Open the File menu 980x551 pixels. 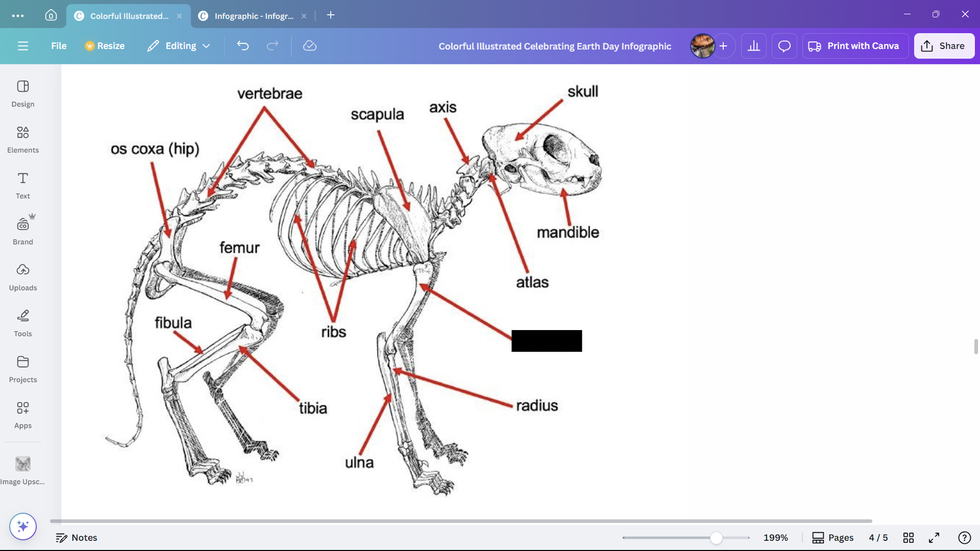(59, 46)
